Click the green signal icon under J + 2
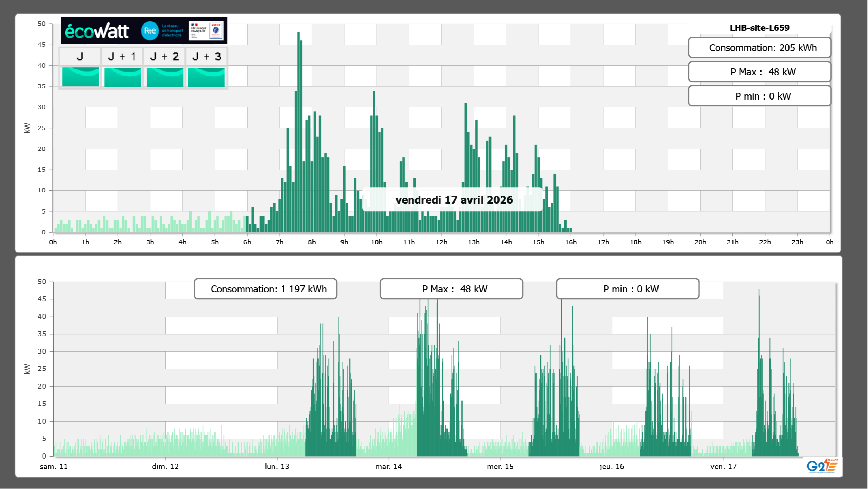 (165, 77)
